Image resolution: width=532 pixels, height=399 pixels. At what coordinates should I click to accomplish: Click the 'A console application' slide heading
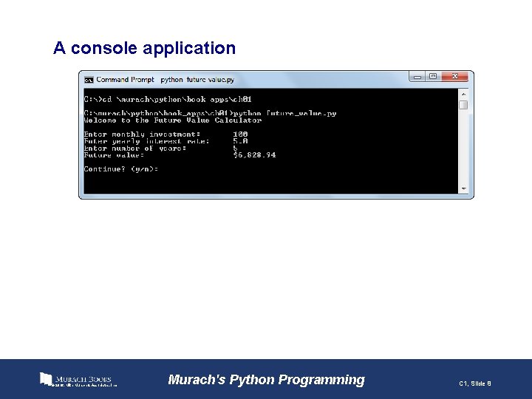point(145,48)
